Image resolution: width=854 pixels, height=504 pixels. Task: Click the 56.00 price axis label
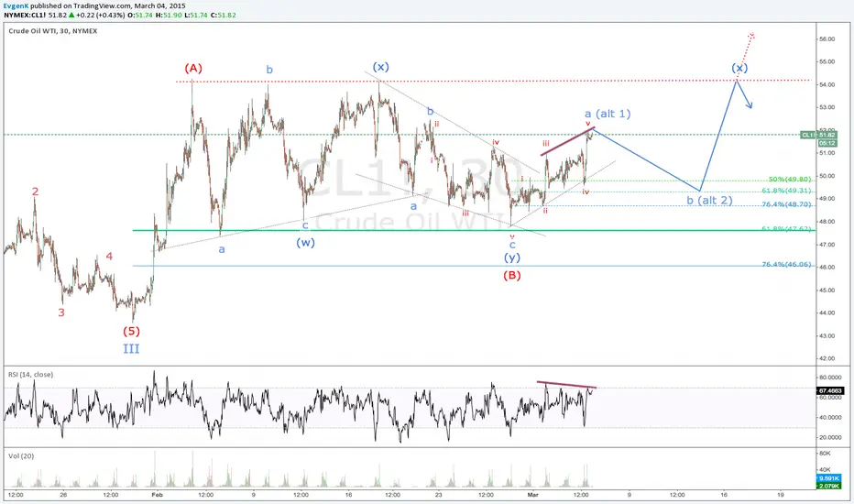pos(827,39)
